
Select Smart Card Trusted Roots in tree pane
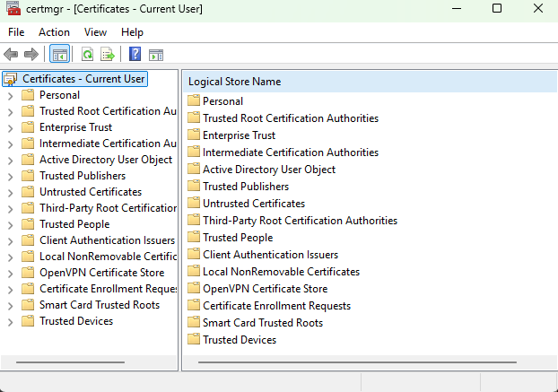[100, 305]
